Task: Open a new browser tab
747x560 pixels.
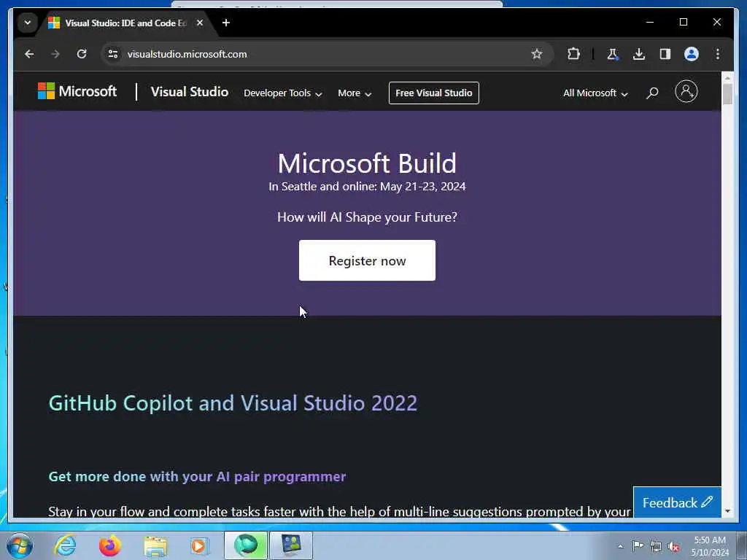Action: [x=226, y=23]
